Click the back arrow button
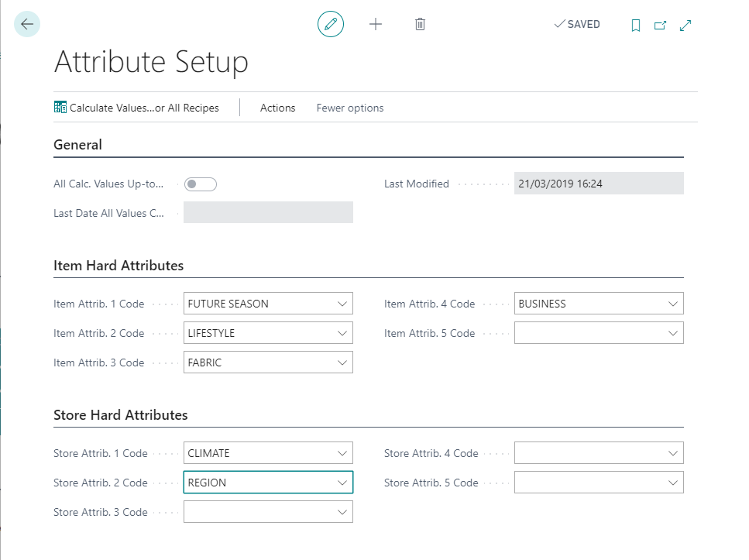This screenshot has width=749, height=560. coord(27,25)
